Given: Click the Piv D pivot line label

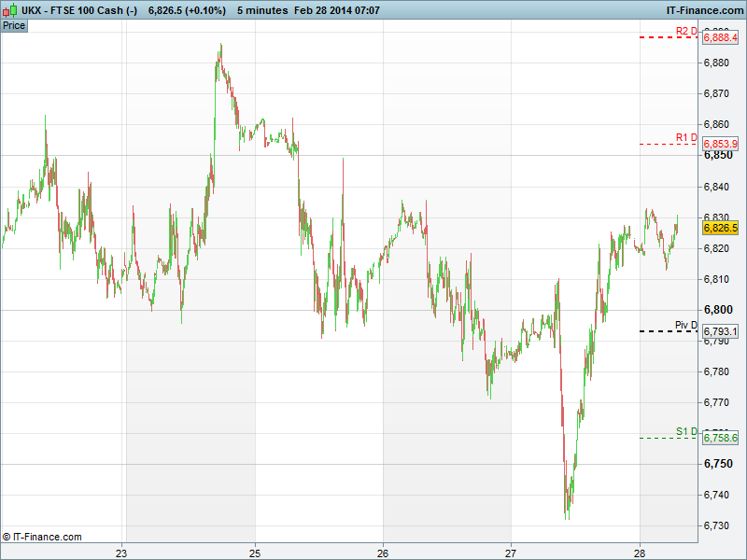Looking at the screenshot, I should pos(686,326).
